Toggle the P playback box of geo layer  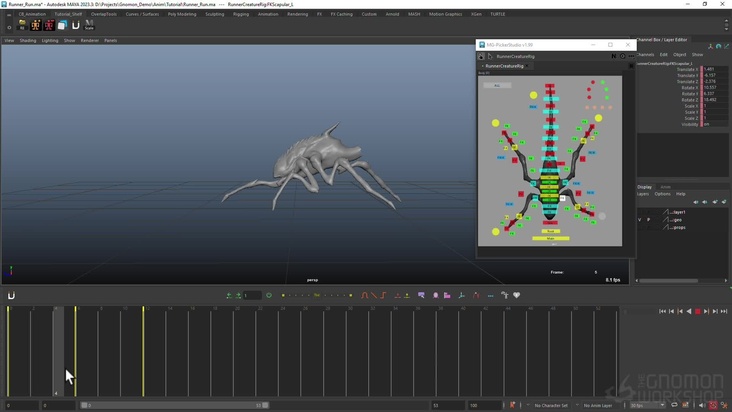tap(648, 219)
